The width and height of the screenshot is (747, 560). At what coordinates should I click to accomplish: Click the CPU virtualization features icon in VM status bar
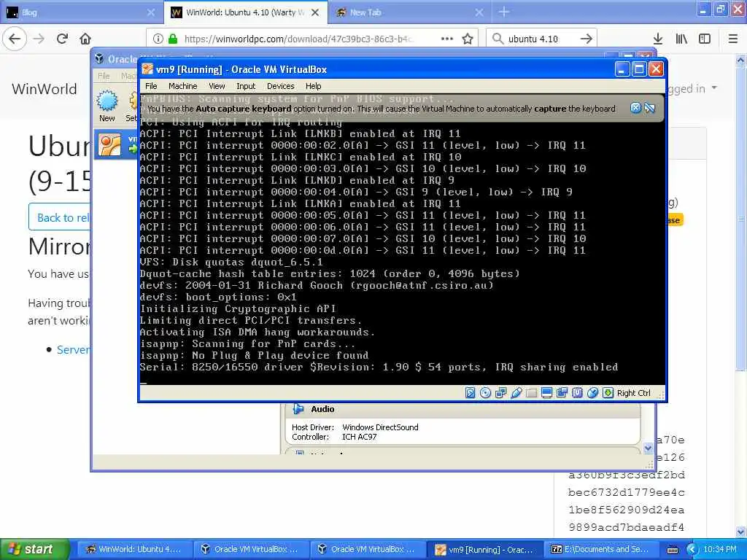coord(578,393)
